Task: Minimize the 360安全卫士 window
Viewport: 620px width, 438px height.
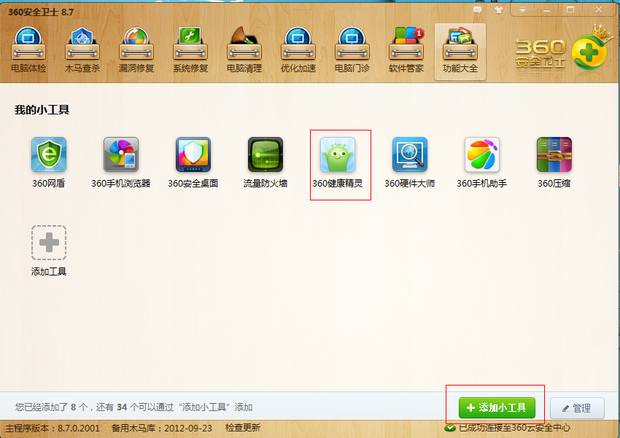Action: [546, 10]
